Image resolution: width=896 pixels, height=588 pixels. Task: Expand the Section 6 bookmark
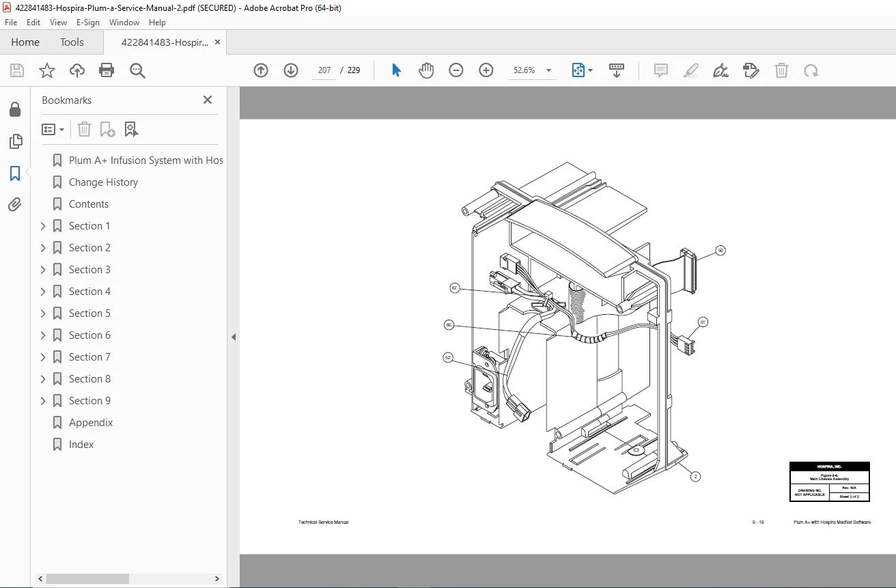pyautogui.click(x=43, y=335)
